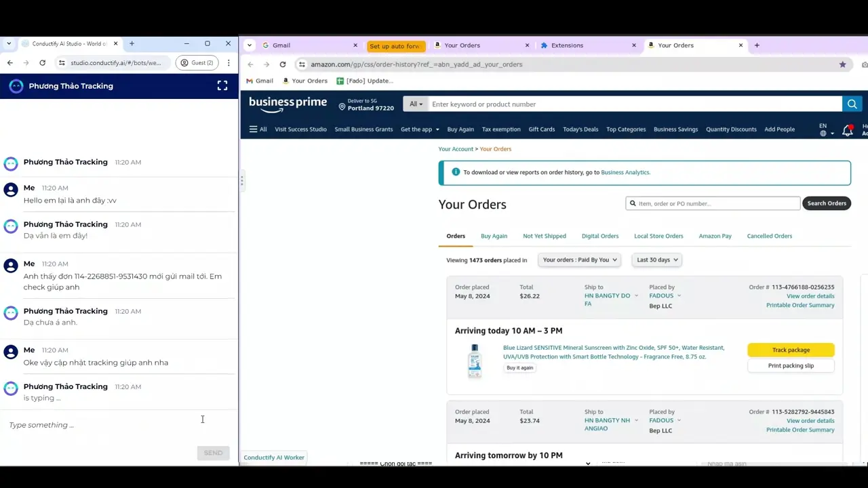This screenshot has width=868, height=488.
Task: Open the Your orders: Paid By You filter
Action: click(580, 260)
